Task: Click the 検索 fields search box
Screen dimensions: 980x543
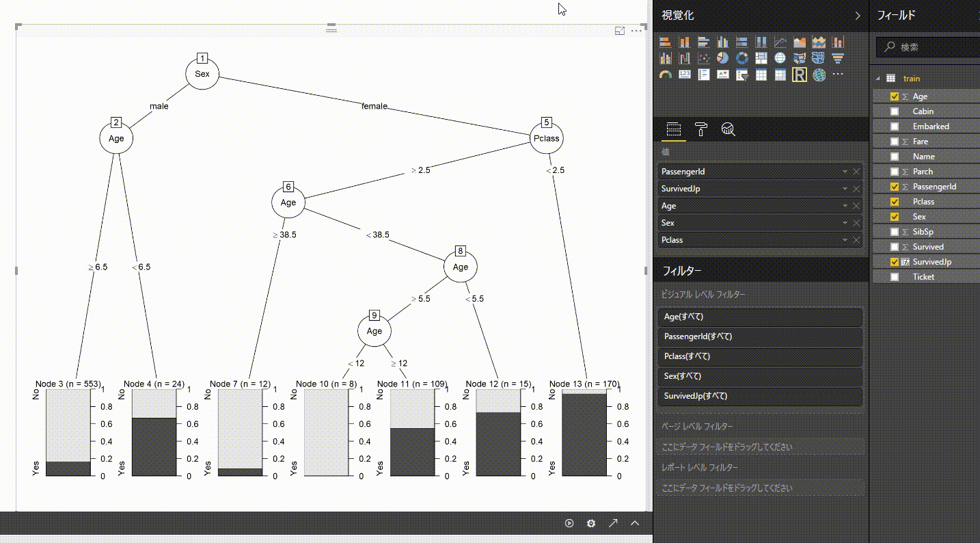Action: 929,47
